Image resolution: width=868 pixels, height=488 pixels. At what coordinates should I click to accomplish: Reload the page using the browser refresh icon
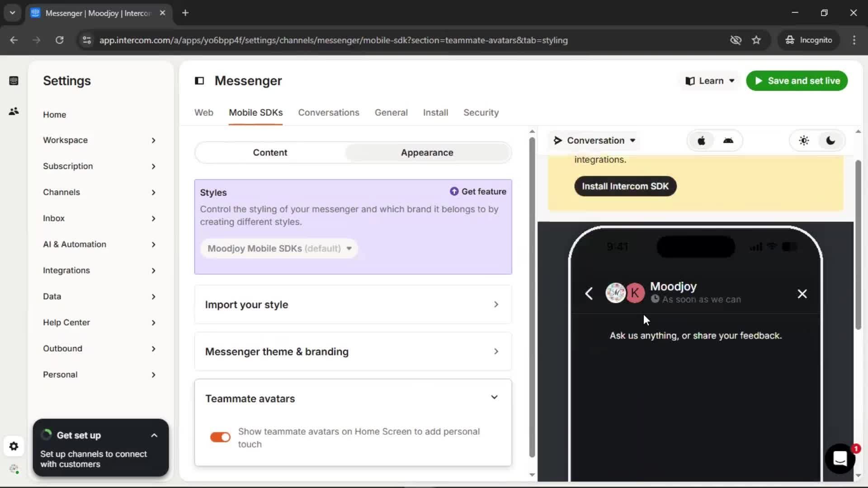59,40
